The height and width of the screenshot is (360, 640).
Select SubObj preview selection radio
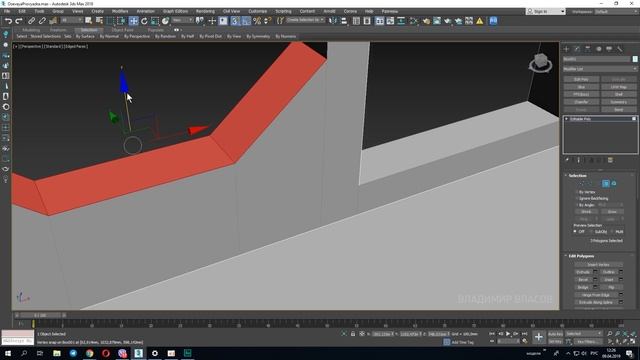pos(591,231)
